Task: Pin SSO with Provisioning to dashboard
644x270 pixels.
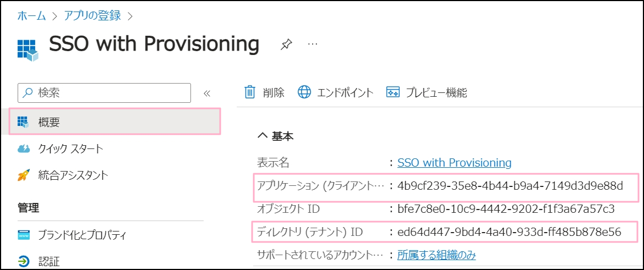Action: (286, 45)
